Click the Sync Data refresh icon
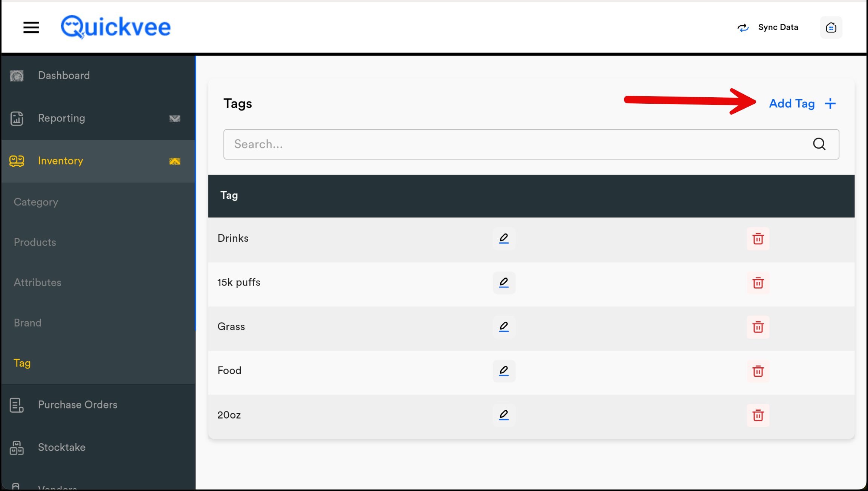Screen dimensions: 868x491 [x=743, y=28]
